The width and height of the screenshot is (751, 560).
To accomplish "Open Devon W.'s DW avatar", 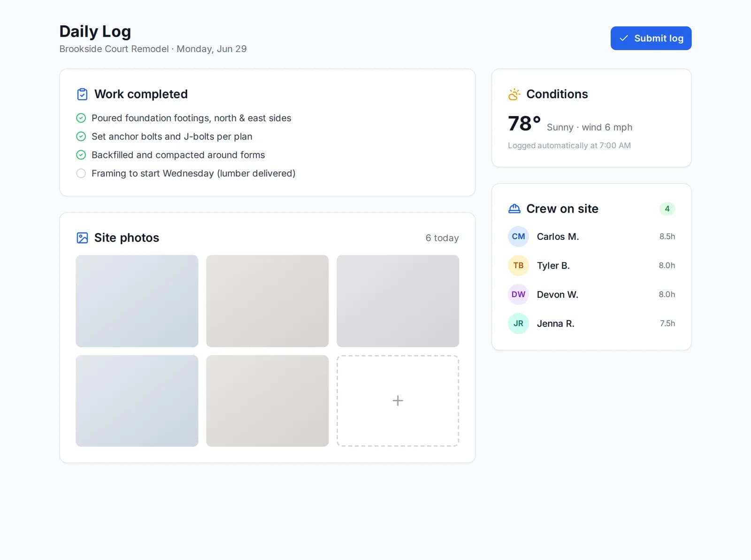I will pos(518,294).
